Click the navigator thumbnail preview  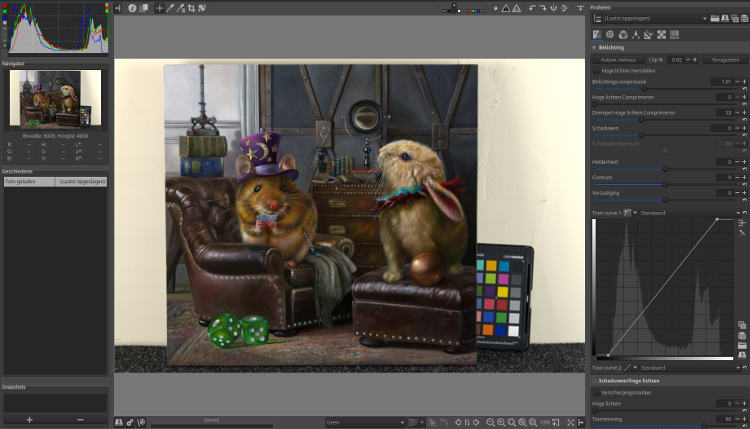coord(55,98)
